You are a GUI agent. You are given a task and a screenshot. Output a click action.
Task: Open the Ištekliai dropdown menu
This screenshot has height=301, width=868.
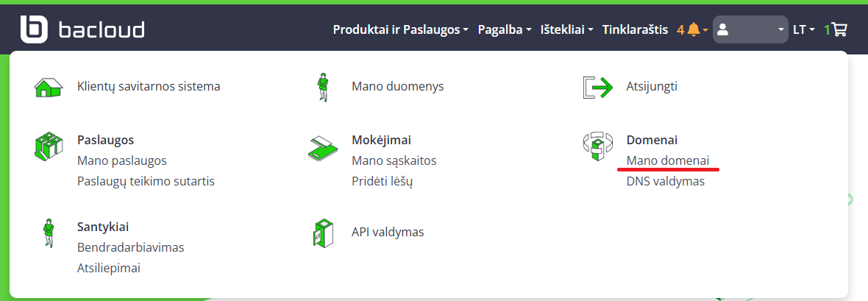click(x=567, y=29)
